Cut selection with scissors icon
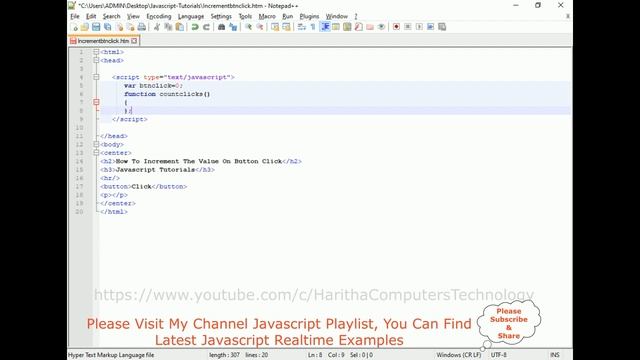 156,27
